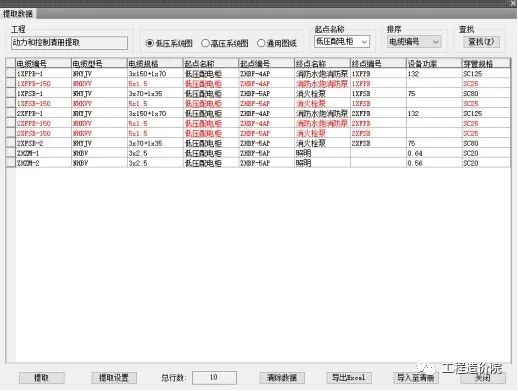The height and width of the screenshot is (391, 518).
Task: Select the 低压系统图 radio button
Action: tap(169, 43)
